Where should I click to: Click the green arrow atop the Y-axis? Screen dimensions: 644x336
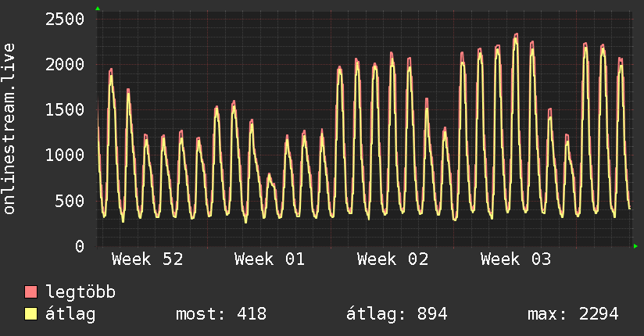pyautogui.click(x=98, y=9)
